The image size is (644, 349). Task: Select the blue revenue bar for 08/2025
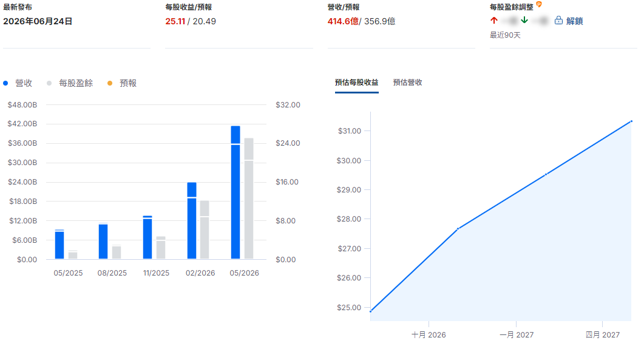pos(103,241)
